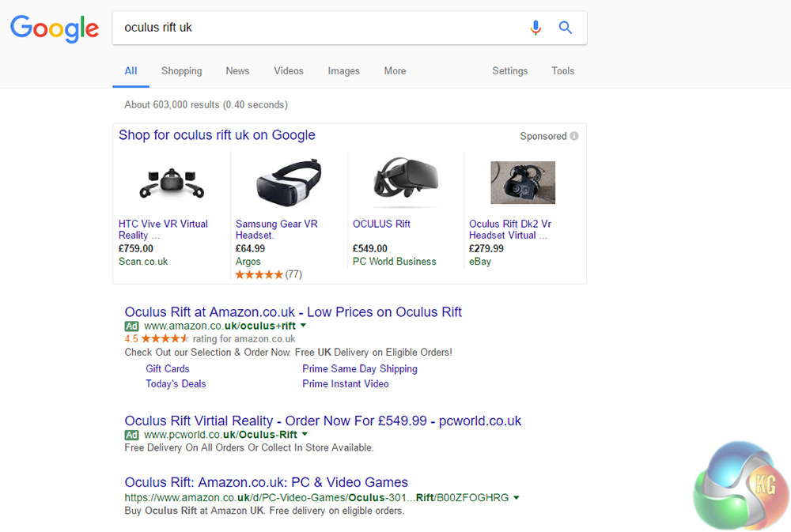Click the blue magnifier search icon
The height and width of the screenshot is (532, 791).
[565, 28]
